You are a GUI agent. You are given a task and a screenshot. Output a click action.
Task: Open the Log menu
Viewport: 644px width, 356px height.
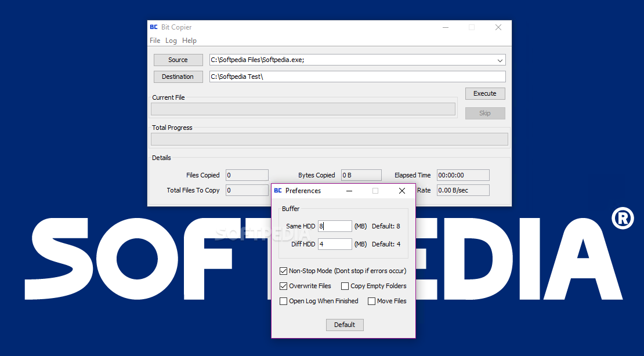[171, 40]
